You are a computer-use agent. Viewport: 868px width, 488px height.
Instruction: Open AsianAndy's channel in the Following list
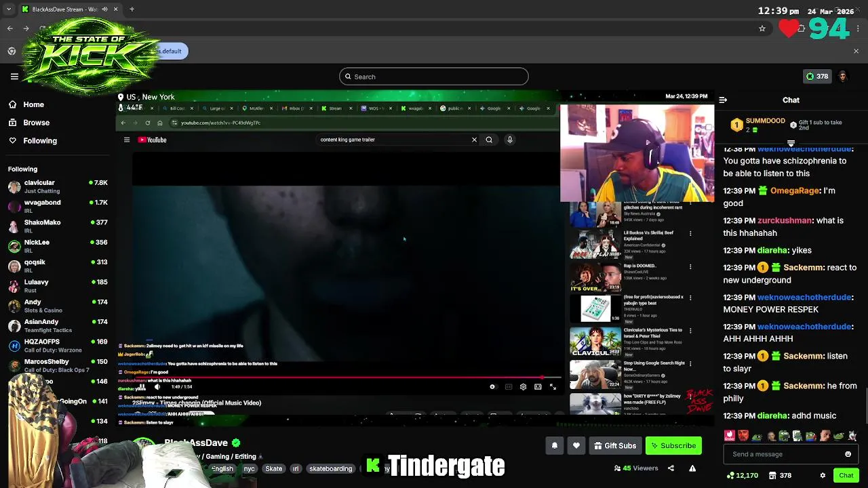[x=58, y=325]
